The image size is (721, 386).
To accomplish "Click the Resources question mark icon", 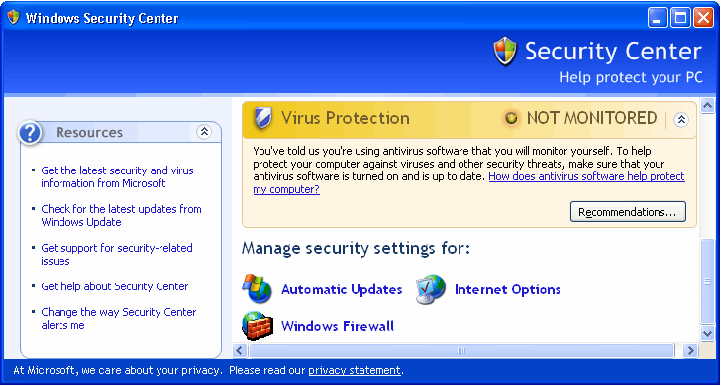I will point(30,133).
